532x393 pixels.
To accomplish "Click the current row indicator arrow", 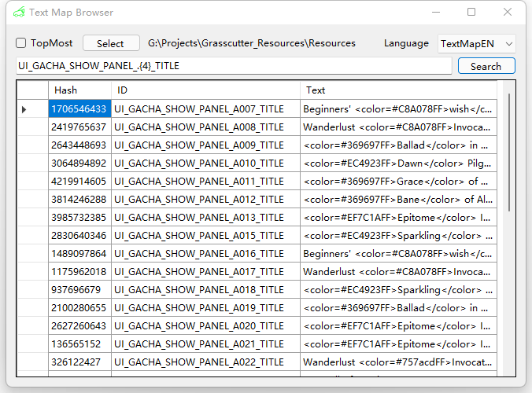I will 24,109.
